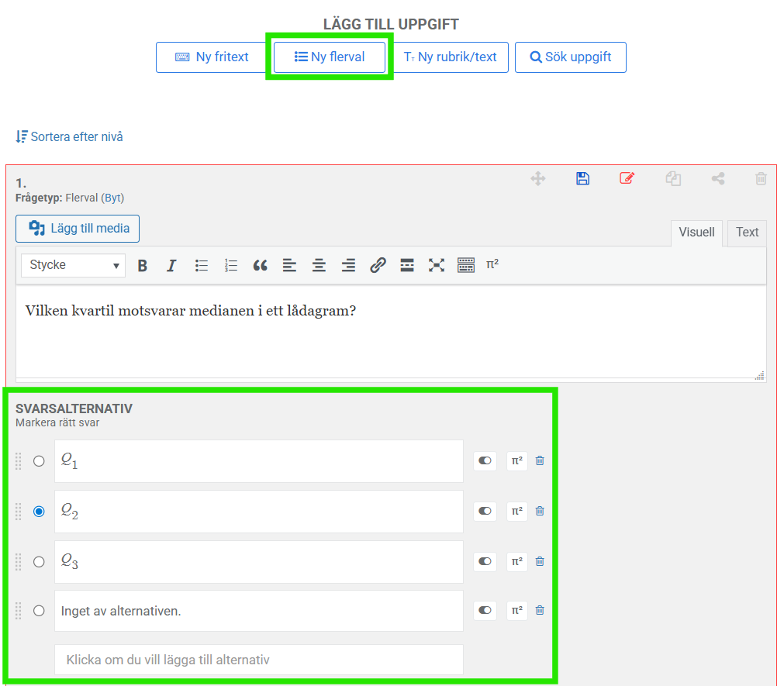This screenshot has height=686, width=784.
Task: Click 'Byt' to change the question type
Action: click(114, 198)
